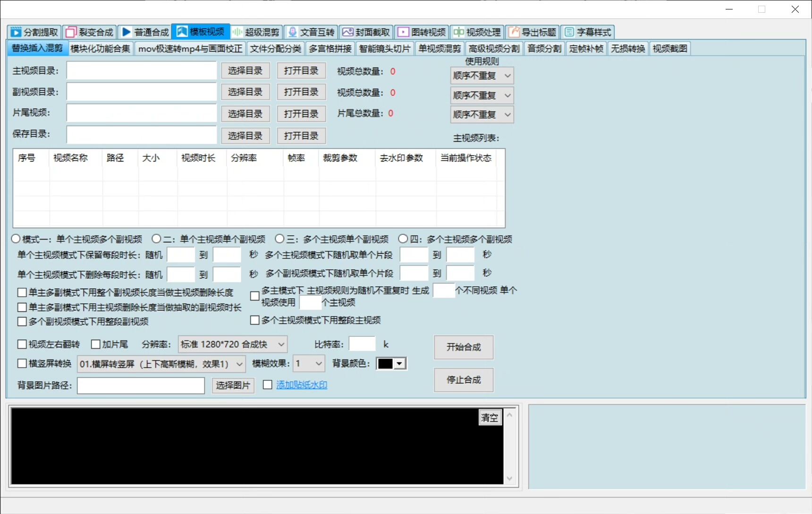Click the 导出标题 icon
Viewport: 812px width, 514px height.
tap(514, 32)
